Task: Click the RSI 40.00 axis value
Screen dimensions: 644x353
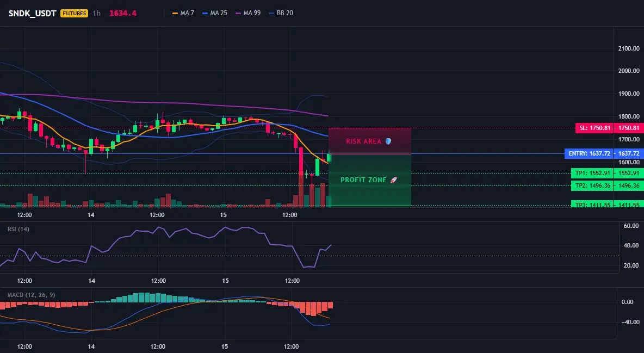Action: click(x=631, y=245)
